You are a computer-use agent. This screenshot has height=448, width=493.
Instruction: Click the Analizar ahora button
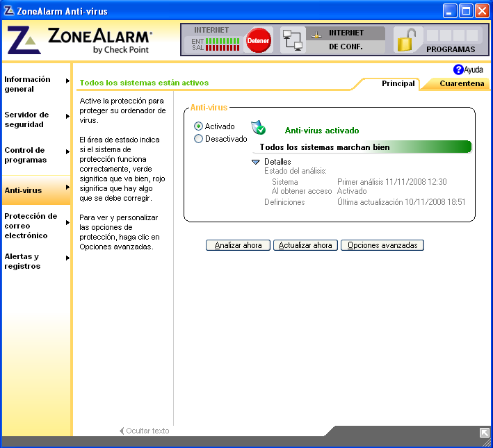238,245
